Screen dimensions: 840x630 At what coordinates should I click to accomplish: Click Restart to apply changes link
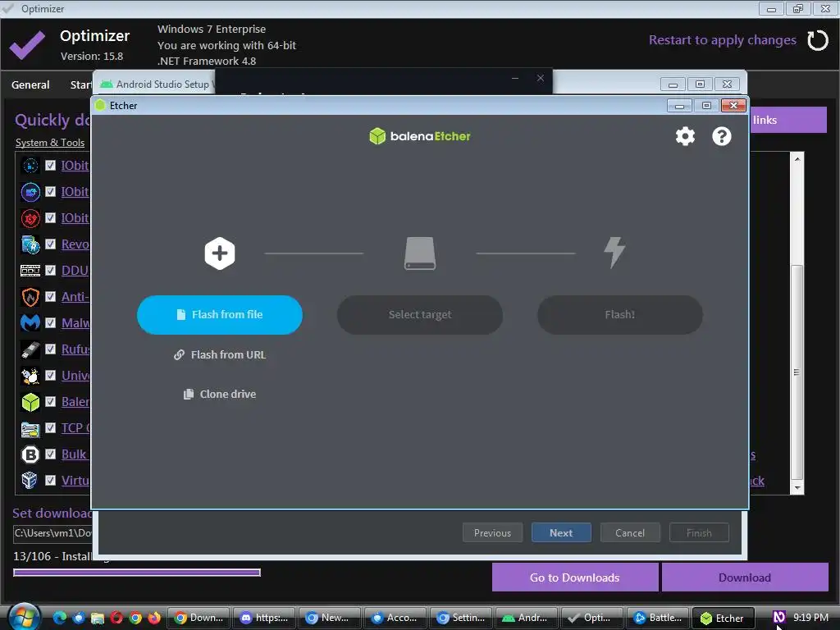click(722, 40)
